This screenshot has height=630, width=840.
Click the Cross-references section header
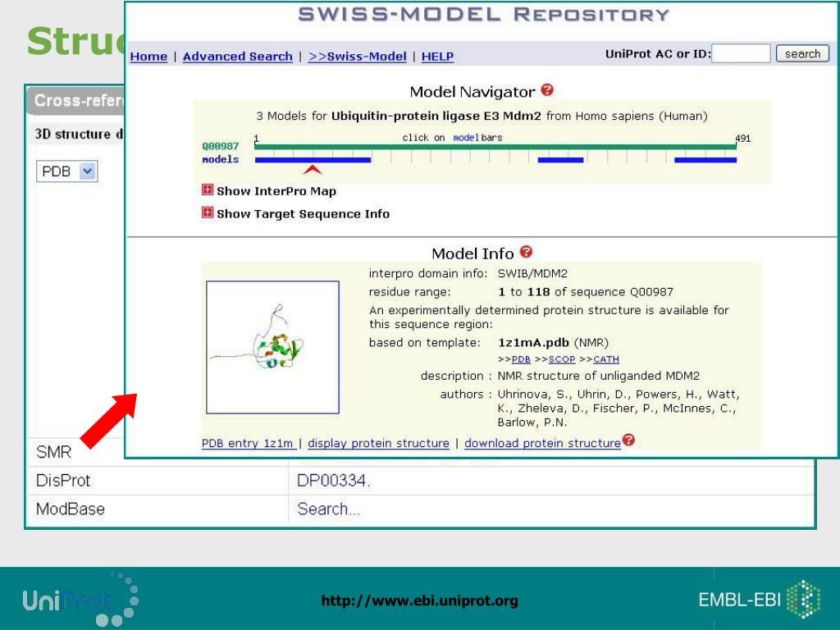point(76,100)
